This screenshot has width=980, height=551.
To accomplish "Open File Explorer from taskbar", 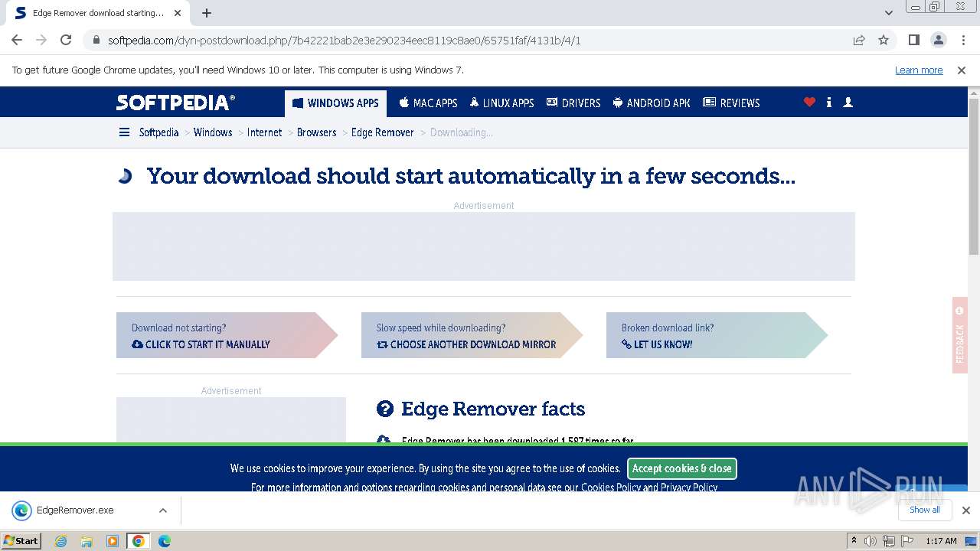I will [x=87, y=541].
